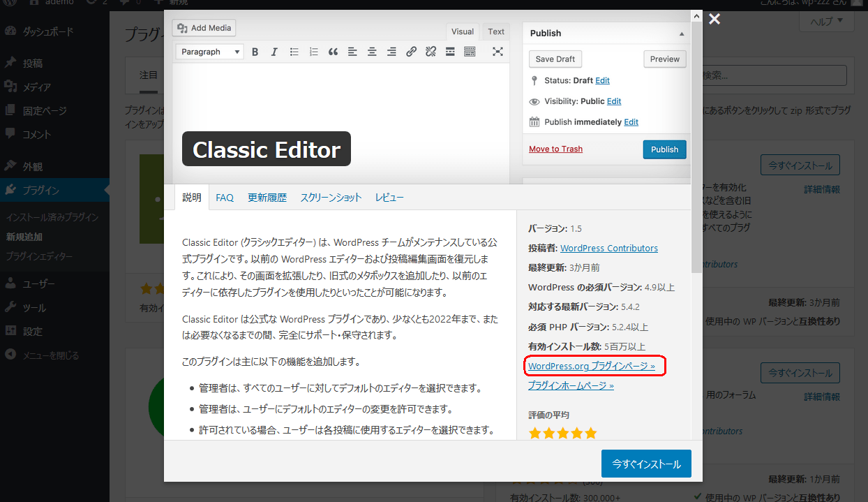Image resolution: width=868 pixels, height=502 pixels.
Task: Go to 投稿 in the admin sidebar
Action: pos(33,63)
